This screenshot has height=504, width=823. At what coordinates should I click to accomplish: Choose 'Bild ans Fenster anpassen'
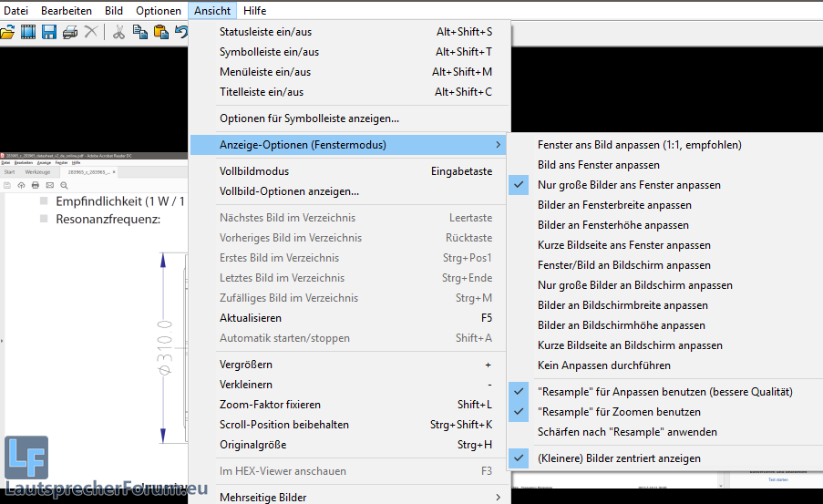tap(598, 165)
